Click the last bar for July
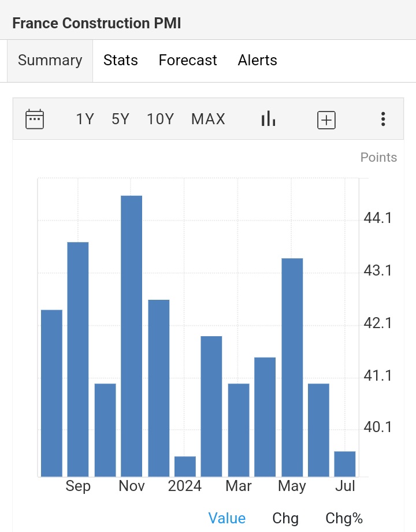Screen dimensions: 416x532 click(x=345, y=464)
